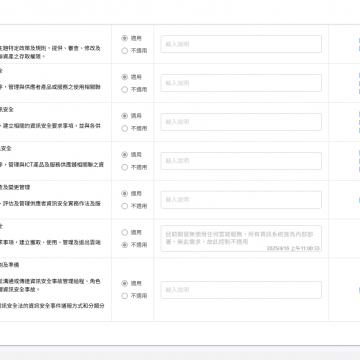Click the 輸入說明 field in the 存取權限 row

(x=241, y=44)
